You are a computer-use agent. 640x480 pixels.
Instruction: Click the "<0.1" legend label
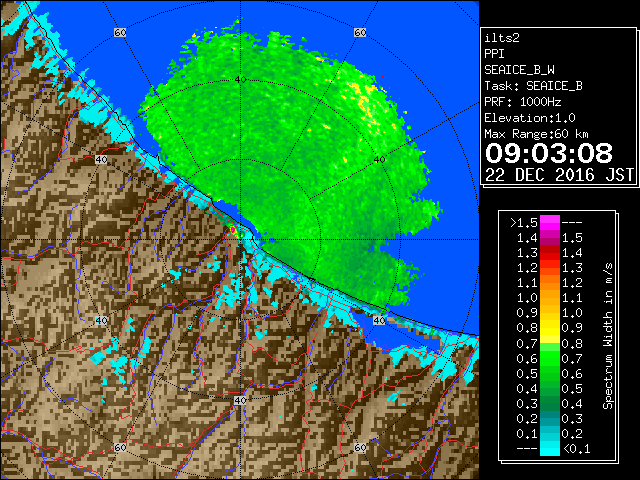tap(577, 449)
